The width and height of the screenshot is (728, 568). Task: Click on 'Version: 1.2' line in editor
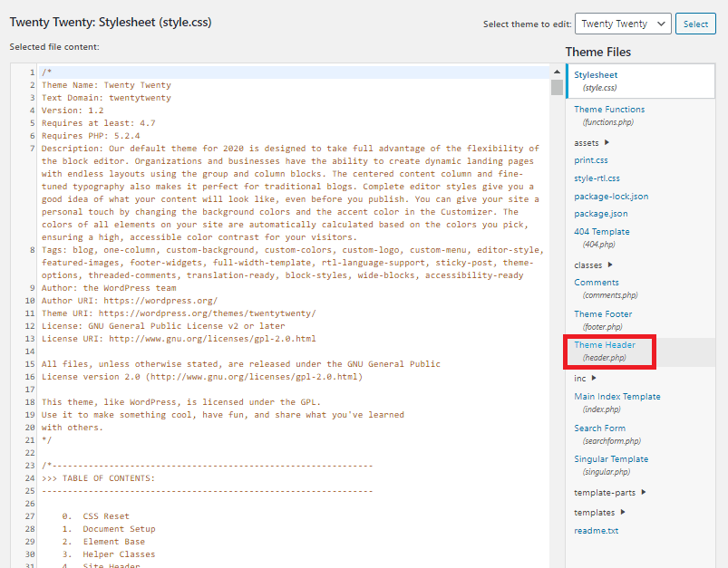click(x=73, y=111)
